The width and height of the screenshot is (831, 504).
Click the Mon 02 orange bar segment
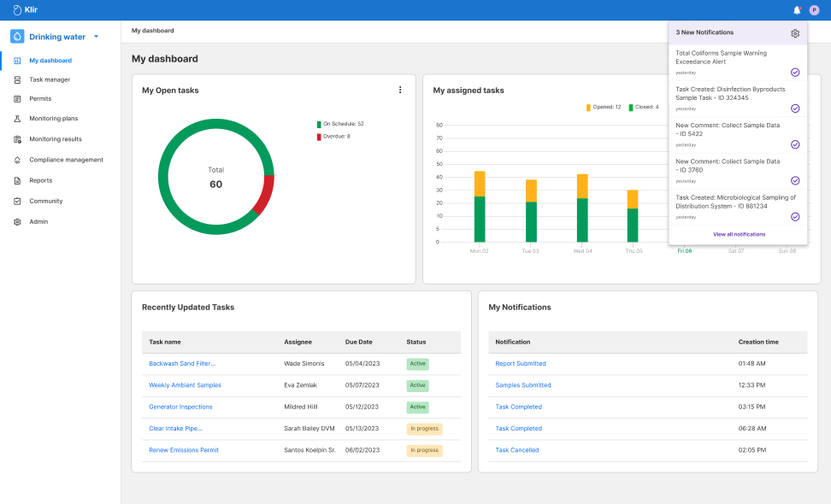[x=480, y=184]
